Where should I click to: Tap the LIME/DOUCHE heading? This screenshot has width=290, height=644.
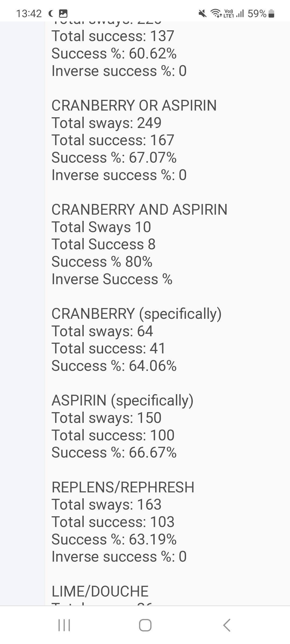pos(100,591)
